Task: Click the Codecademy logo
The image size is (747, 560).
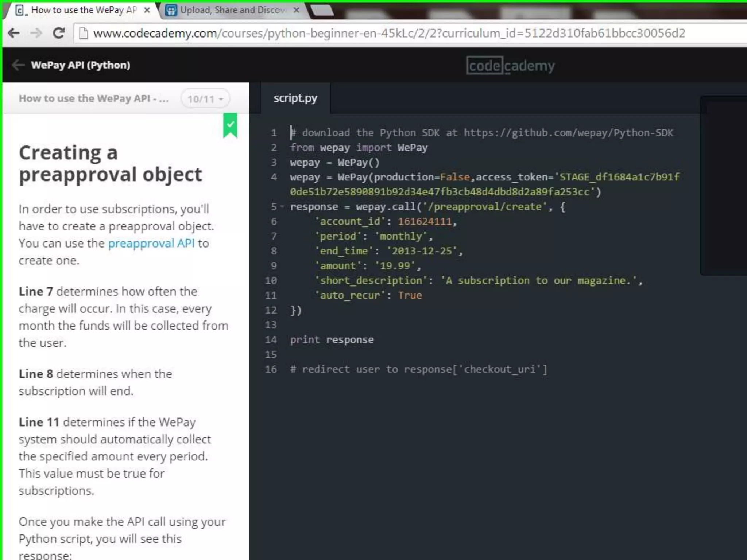Action: (x=510, y=66)
